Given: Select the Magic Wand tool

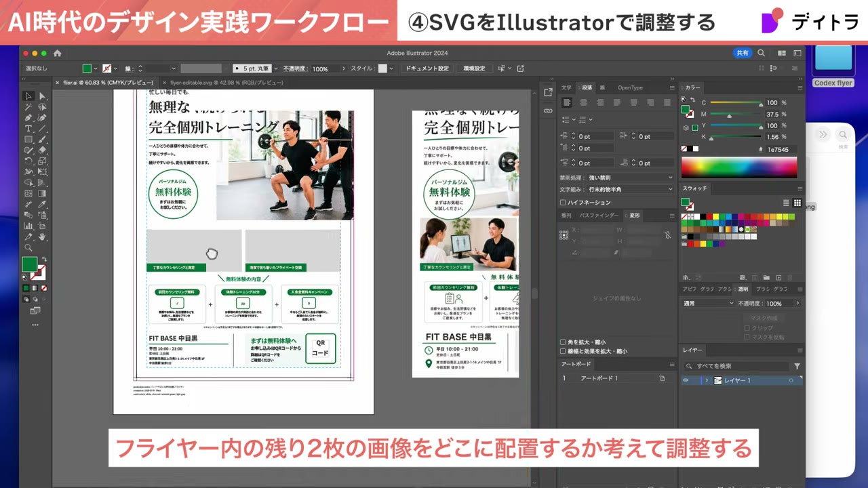Looking at the screenshot, I should click(28, 106).
